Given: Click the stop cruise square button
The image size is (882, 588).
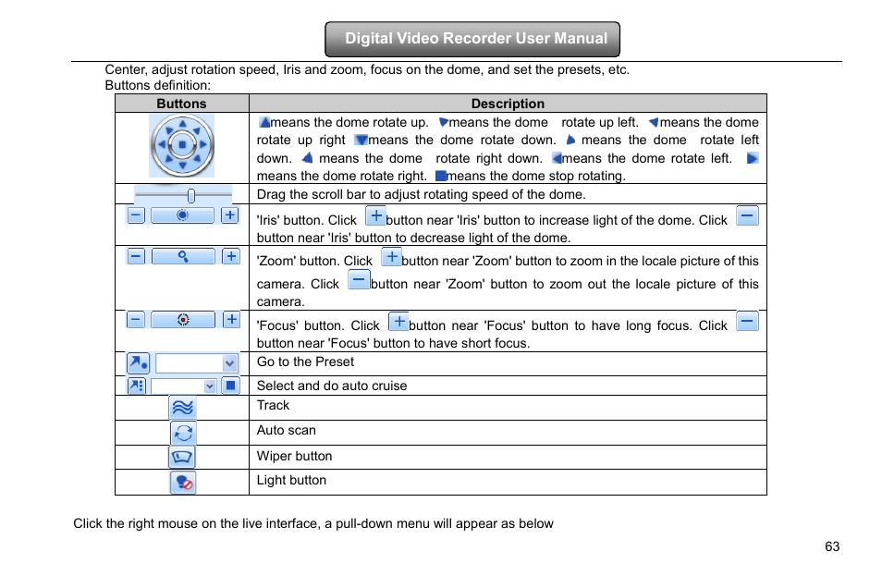Looking at the screenshot, I should [x=230, y=386].
